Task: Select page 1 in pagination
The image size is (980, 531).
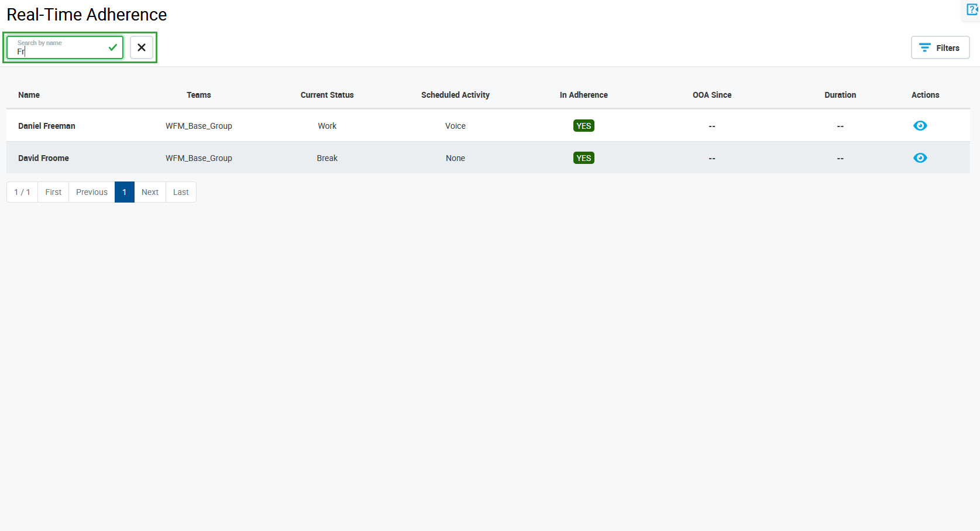Action: [x=125, y=192]
